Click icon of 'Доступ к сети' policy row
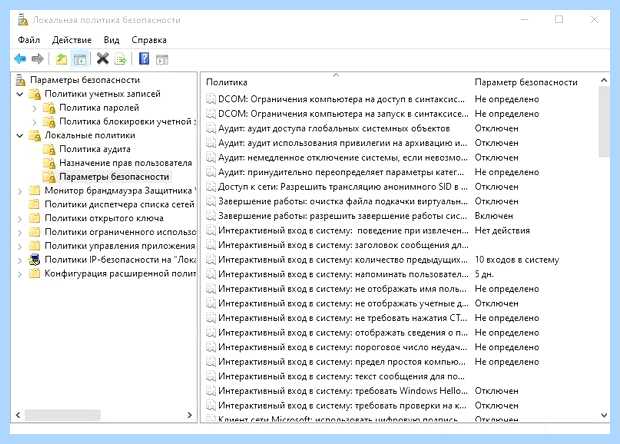Image resolution: width=620 pixels, height=444 pixels. [x=211, y=187]
